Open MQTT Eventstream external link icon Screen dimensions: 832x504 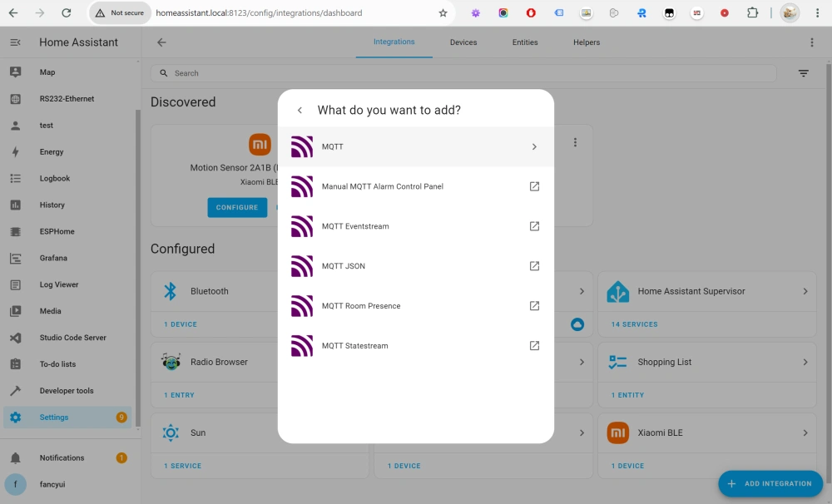[x=534, y=226]
